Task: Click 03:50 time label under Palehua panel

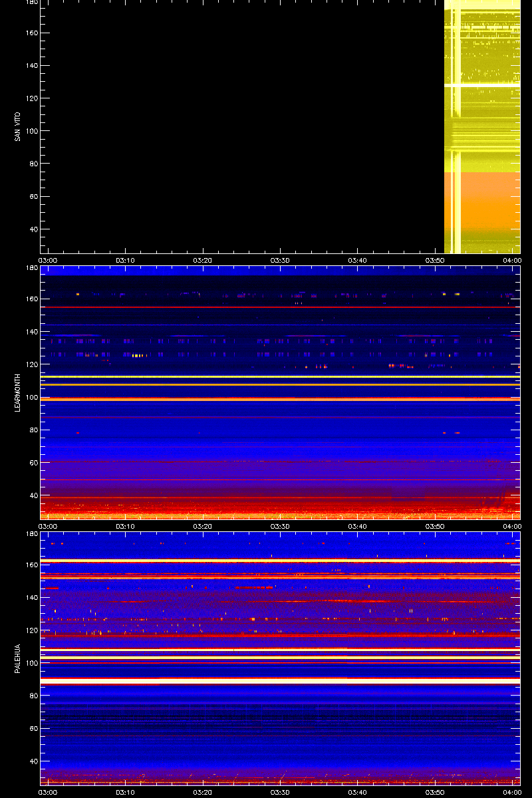Action: click(435, 792)
